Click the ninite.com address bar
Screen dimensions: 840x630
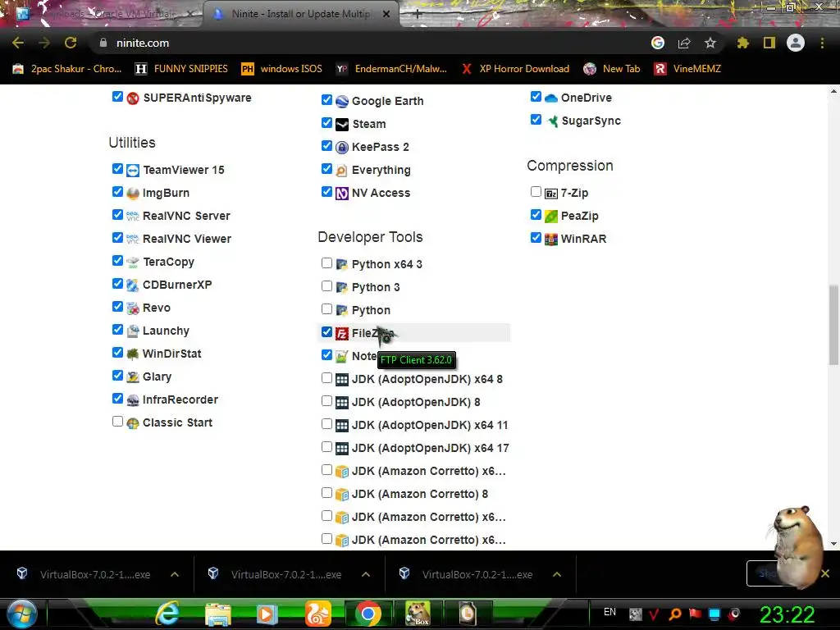[370, 43]
